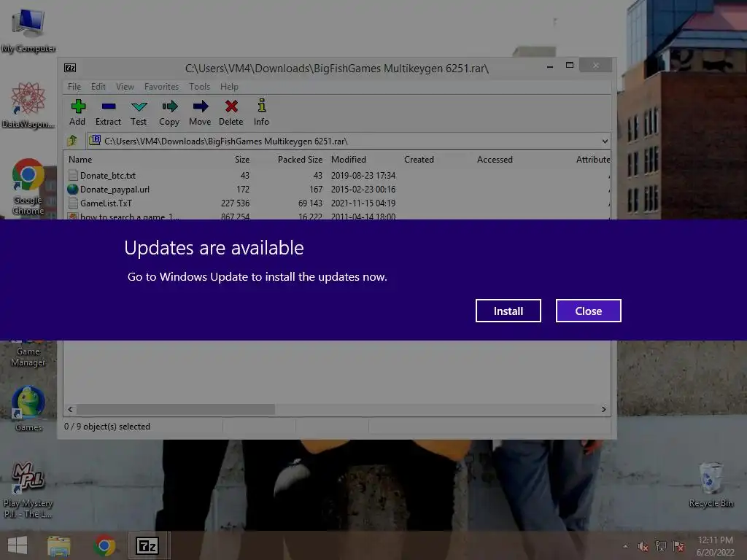Select the Donate_paypal.url file name
The image size is (747, 560).
click(x=115, y=189)
